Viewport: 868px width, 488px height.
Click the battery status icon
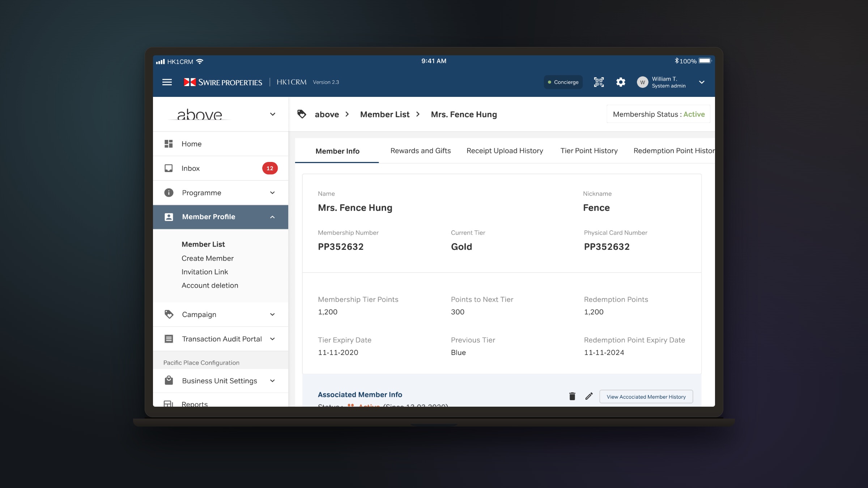[705, 61]
